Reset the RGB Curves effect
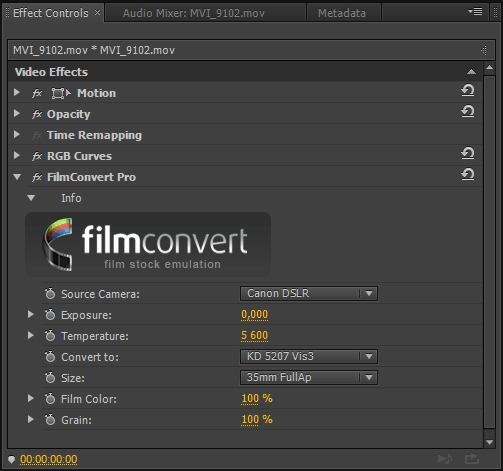Viewport: 503px width, 471px height. pyautogui.click(x=468, y=153)
